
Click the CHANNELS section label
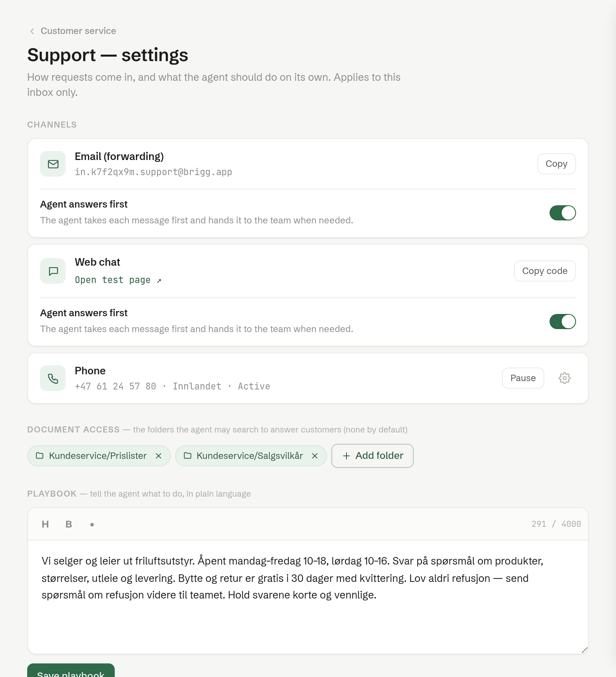tap(52, 125)
